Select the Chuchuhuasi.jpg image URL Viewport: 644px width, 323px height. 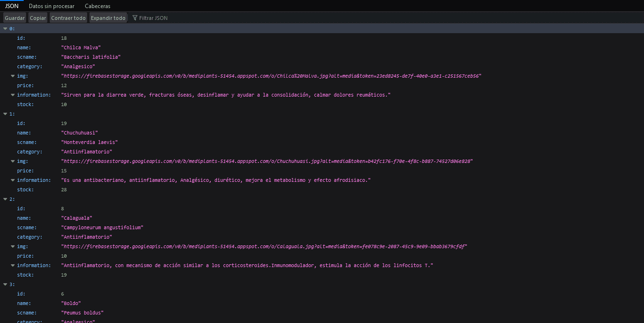coord(267,161)
